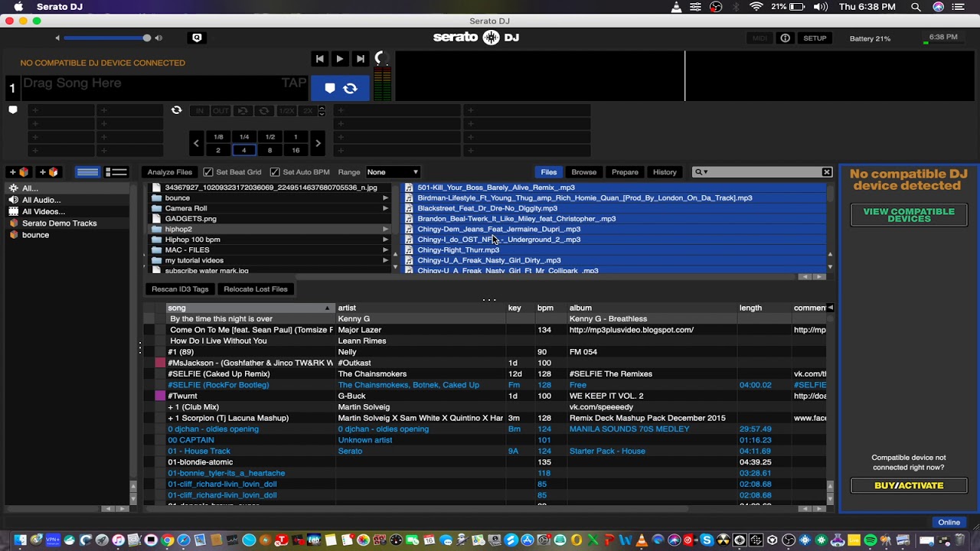Click the add smart crate icon
Image resolution: width=980 pixels, height=551 pixels.
(49, 172)
